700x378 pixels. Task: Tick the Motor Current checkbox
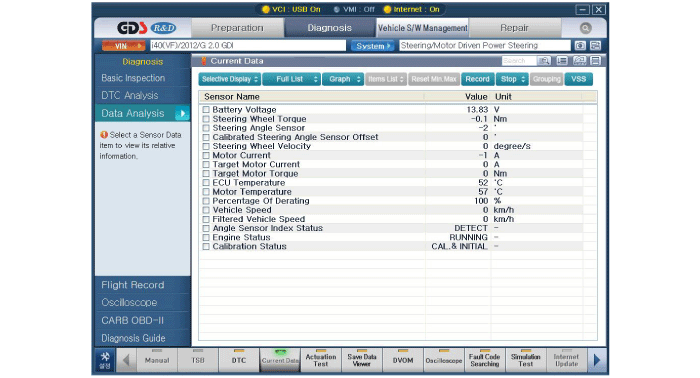click(x=206, y=155)
